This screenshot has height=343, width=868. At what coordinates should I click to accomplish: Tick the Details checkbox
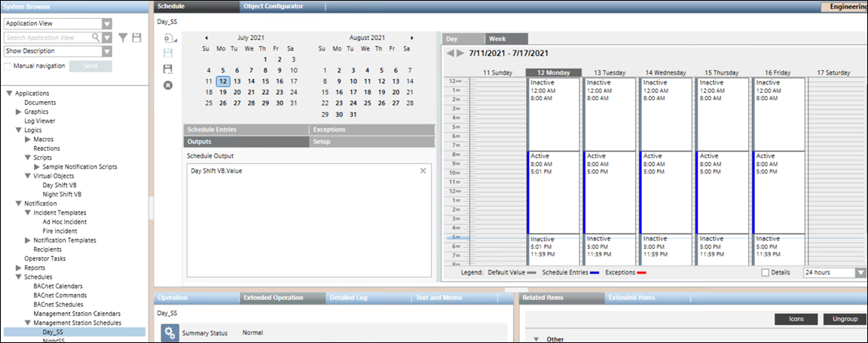pyautogui.click(x=766, y=272)
